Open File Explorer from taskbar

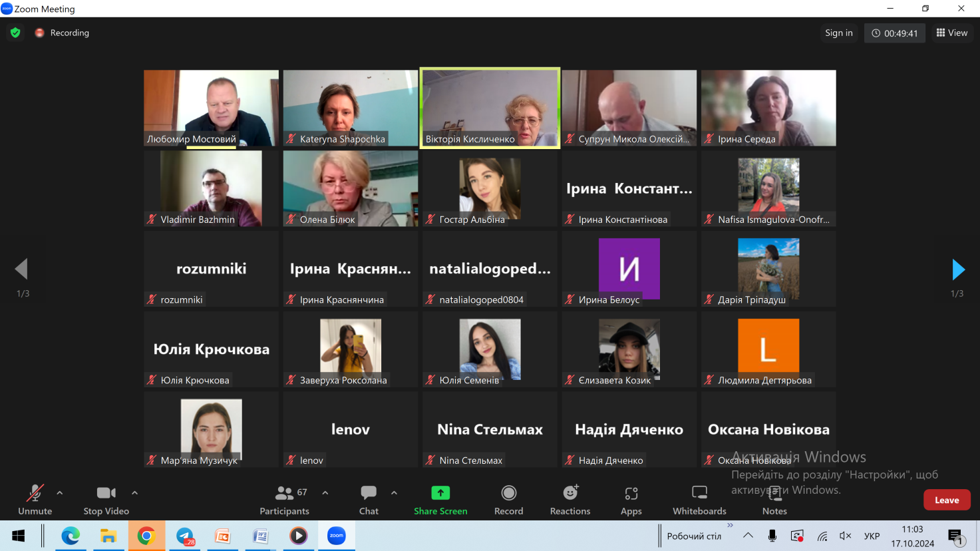coord(108,536)
